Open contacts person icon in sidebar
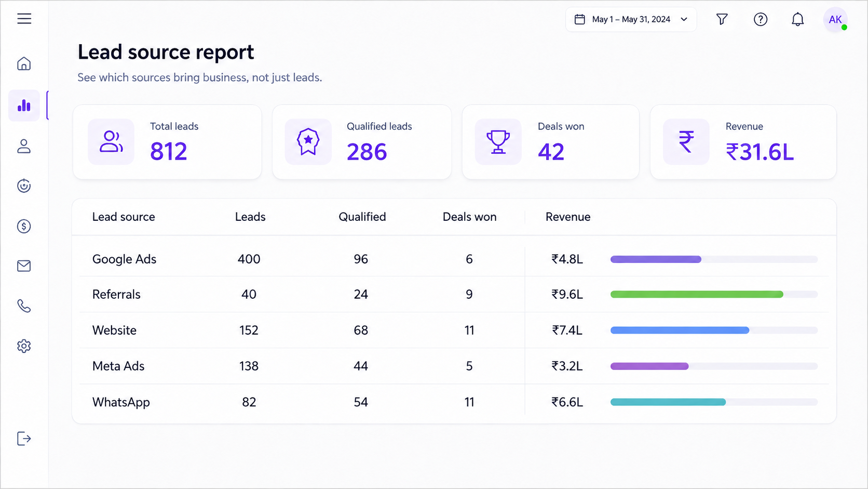The image size is (868, 489). [x=24, y=146]
